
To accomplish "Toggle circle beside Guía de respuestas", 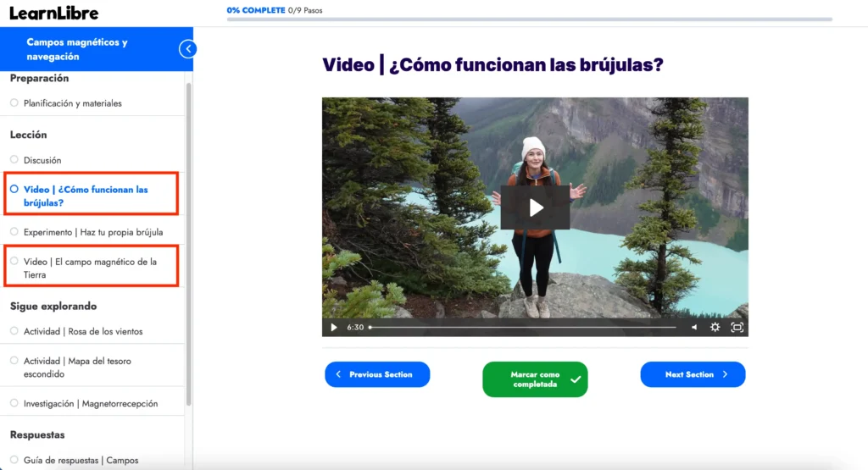I will (x=14, y=460).
